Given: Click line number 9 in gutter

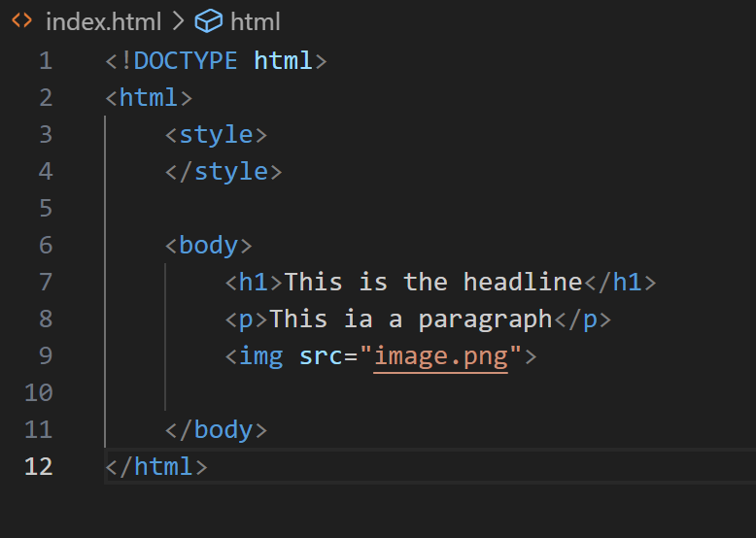Looking at the screenshot, I should point(46,356).
